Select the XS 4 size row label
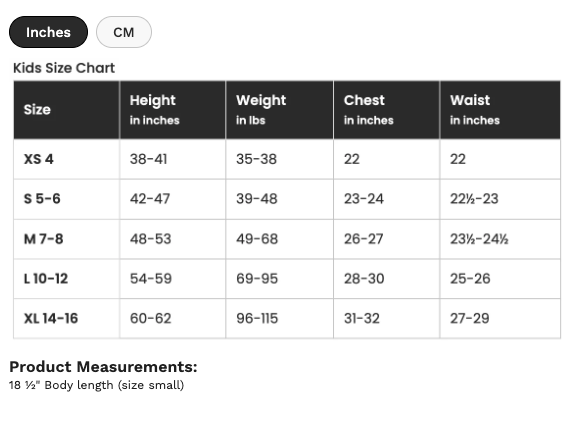This screenshot has width=580, height=442. tap(38, 159)
